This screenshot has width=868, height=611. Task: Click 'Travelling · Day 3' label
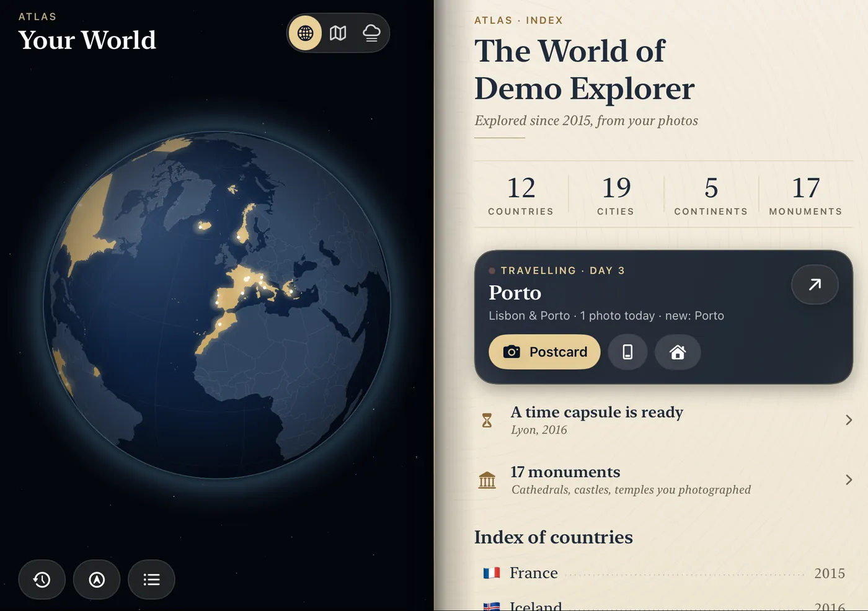click(x=562, y=270)
